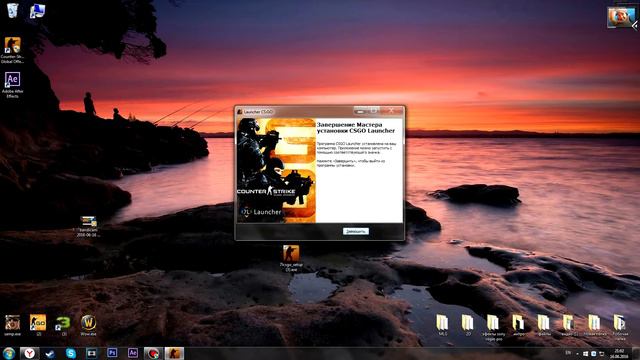Click the Windows flag tray icon

[586, 353]
